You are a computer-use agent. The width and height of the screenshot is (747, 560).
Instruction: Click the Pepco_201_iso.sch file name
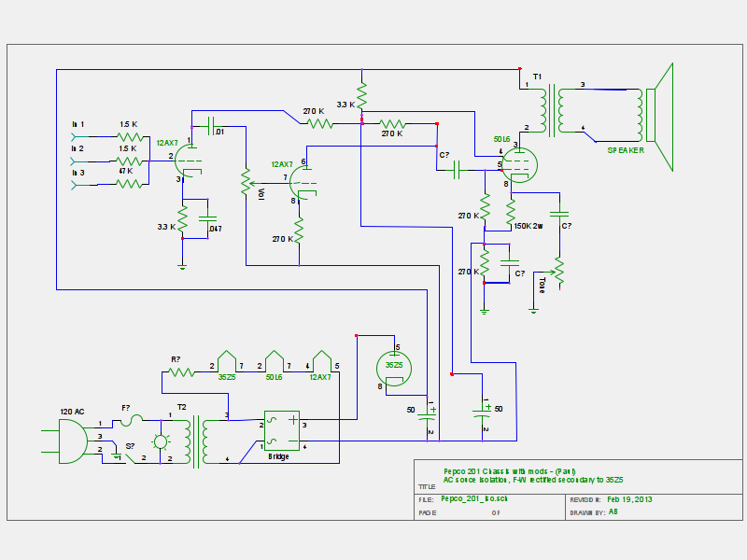(x=472, y=500)
